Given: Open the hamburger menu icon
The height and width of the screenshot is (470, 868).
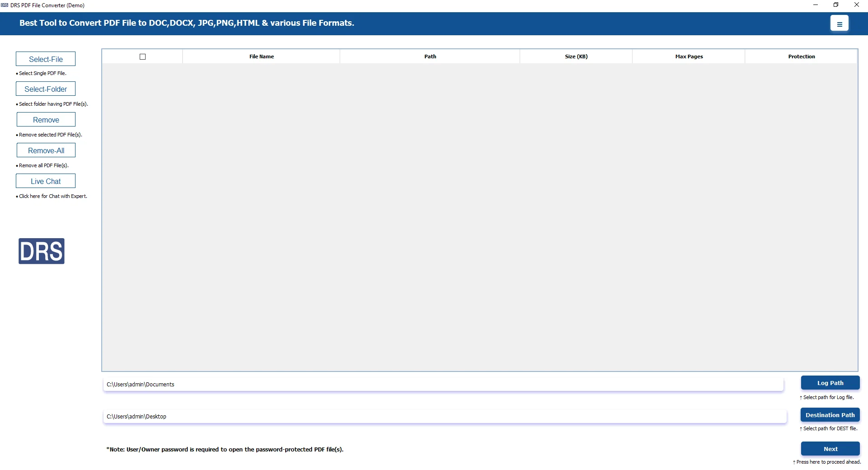Looking at the screenshot, I should point(839,23).
